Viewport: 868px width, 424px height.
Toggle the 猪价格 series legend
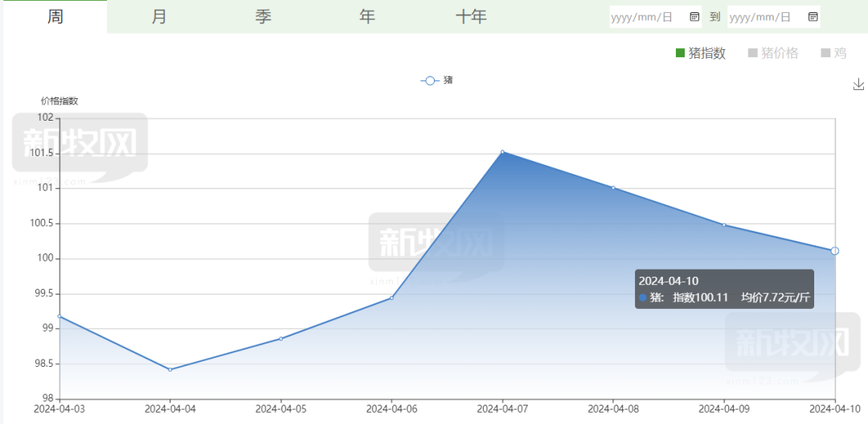pyautogui.click(x=773, y=53)
